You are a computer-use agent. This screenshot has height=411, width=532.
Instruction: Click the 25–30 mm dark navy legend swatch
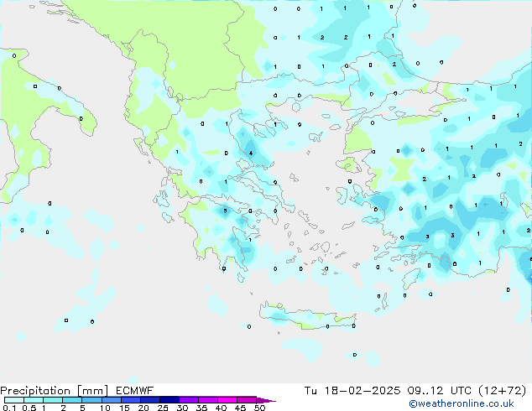click(169, 400)
